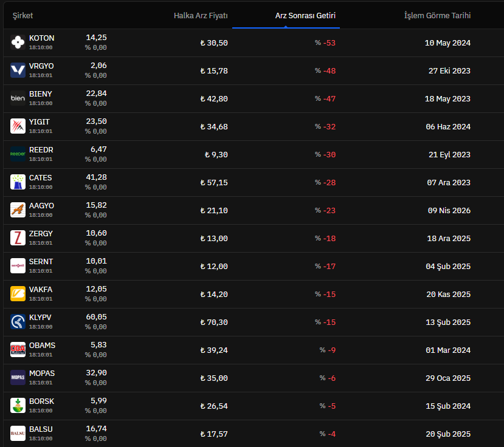The height and width of the screenshot is (447, 504).
Task: Click the date 09 Nis 2026
Action: pyautogui.click(x=449, y=210)
